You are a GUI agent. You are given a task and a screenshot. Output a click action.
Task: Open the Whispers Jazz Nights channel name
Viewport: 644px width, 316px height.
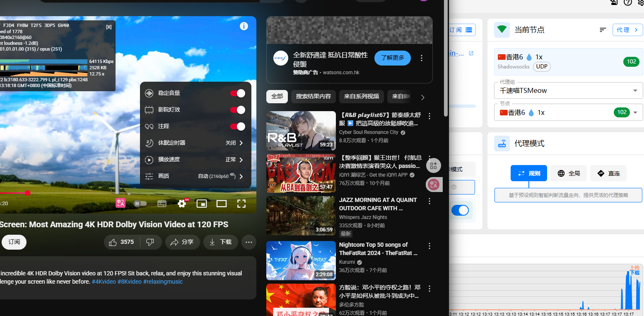(363, 217)
